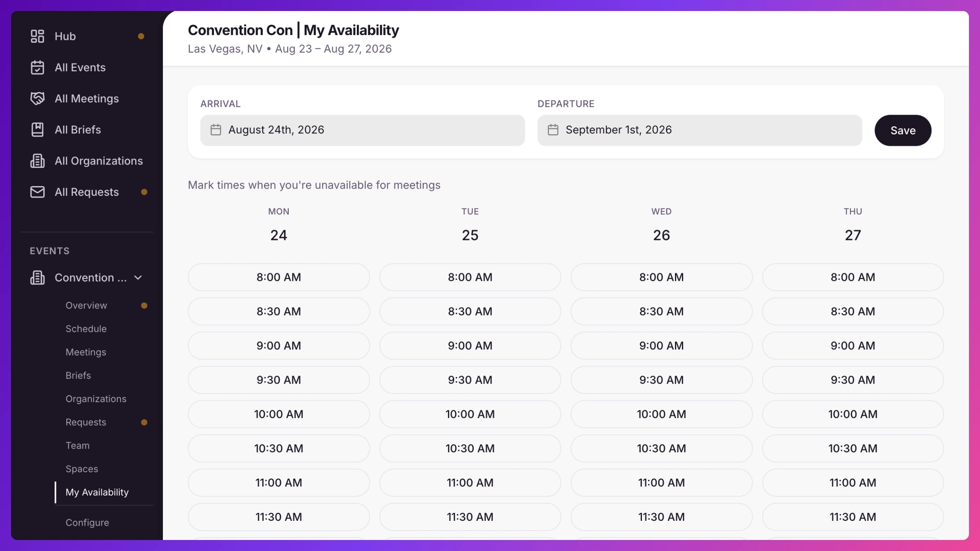Click the orange dot beside event Requests

pyautogui.click(x=144, y=422)
